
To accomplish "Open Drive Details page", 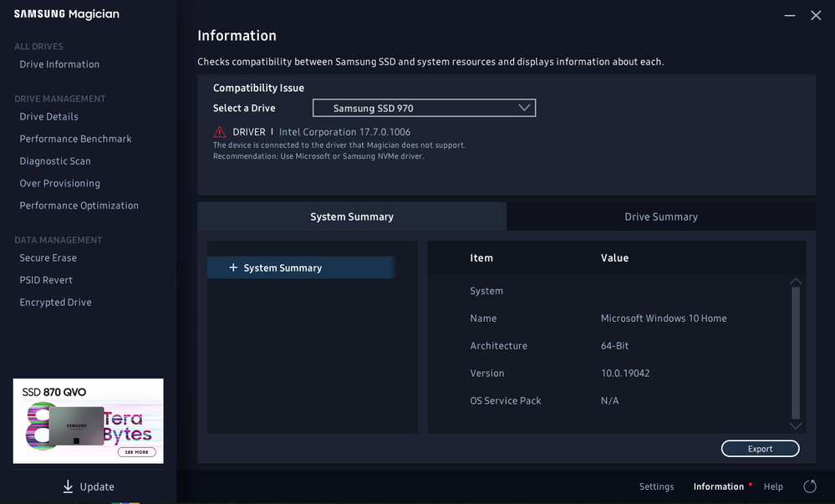I will (x=49, y=117).
